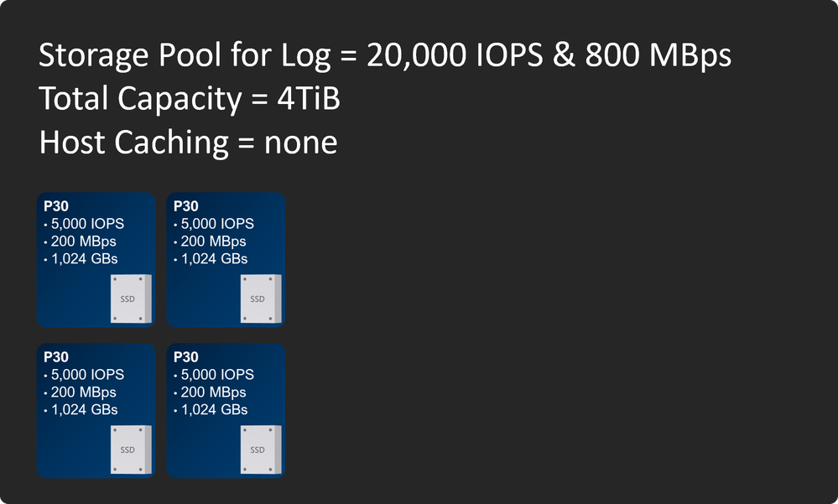Screen dimensions: 838x504
Task: Click 200 MBps bullet in bottom-left card
Action: 82,392
